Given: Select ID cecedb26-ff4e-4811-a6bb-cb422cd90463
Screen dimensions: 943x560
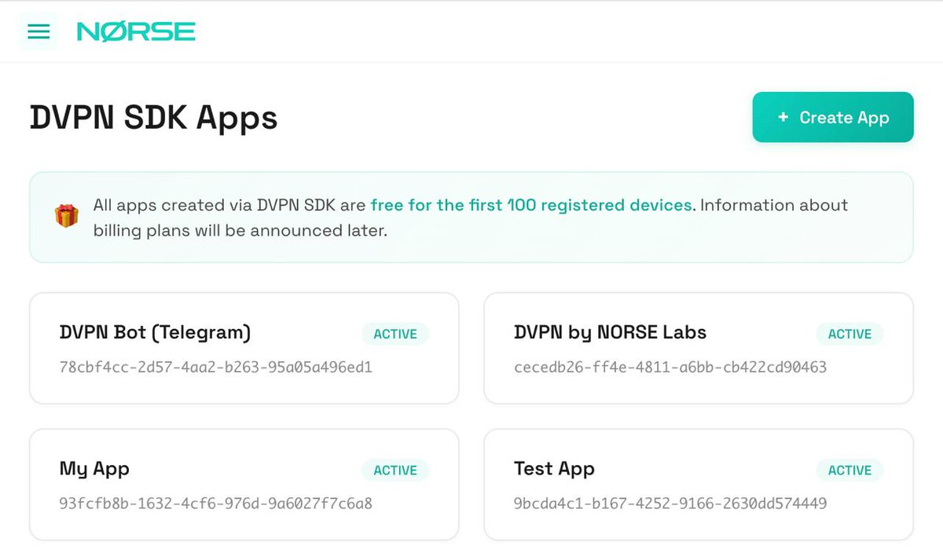Looking at the screenshot, I should (670, 367).
